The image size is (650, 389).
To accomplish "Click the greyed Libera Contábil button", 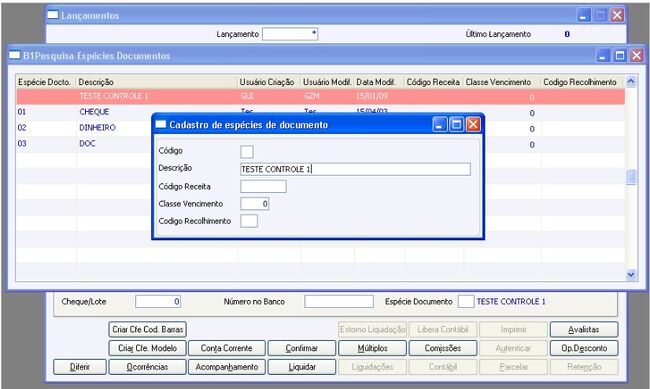I will pos(443,329).
